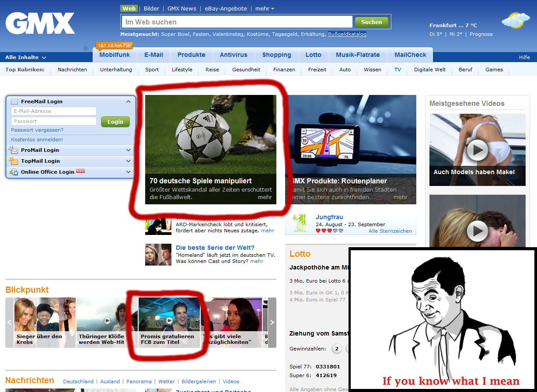Open the Jungfrau horoscope link
The width and height of the screenshot is (537, 392).
point(329,217)
